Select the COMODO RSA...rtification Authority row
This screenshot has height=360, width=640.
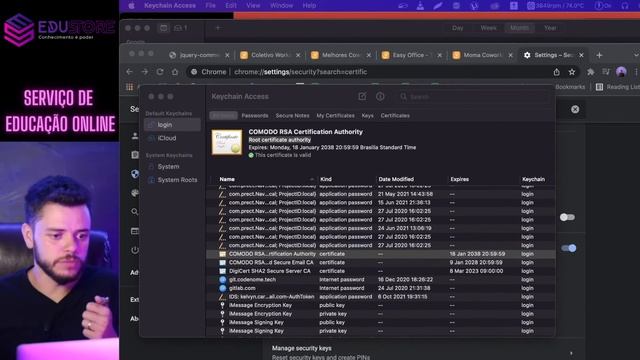tap(380, 254)
